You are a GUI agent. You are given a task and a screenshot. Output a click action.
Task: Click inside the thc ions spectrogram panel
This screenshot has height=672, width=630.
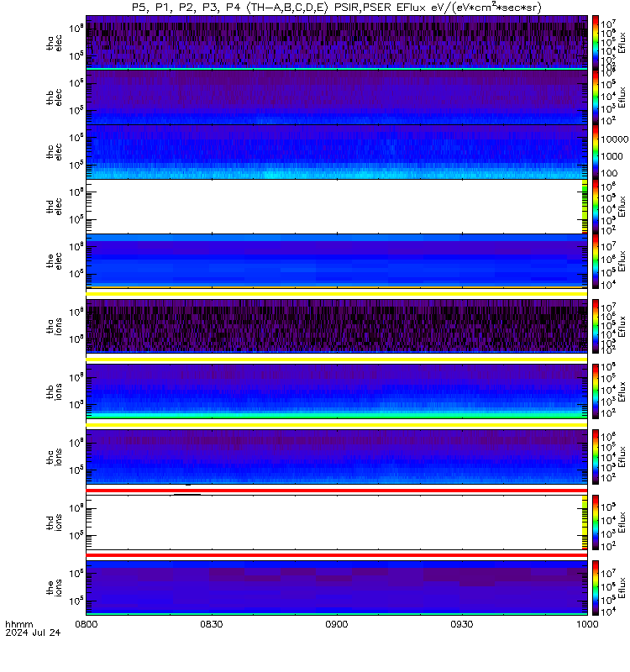(337, 457)
